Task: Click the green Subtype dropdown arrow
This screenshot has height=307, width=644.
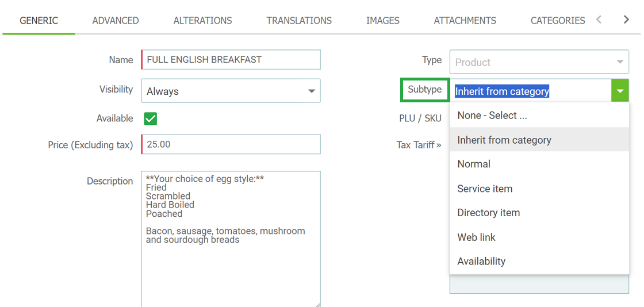Action: tap(620, 91)
